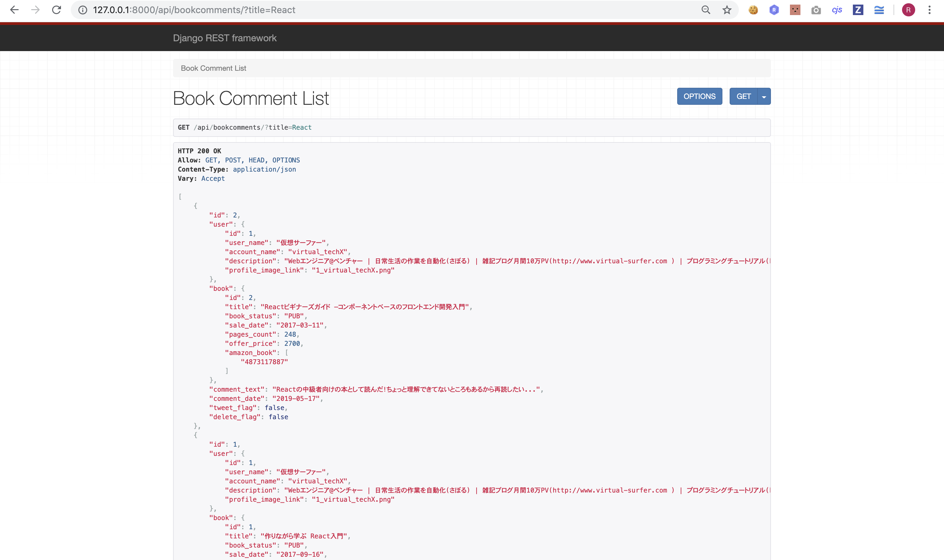Click the first book_status "PUB" value
Screen dimensions: 944x560
pos(294,316)
